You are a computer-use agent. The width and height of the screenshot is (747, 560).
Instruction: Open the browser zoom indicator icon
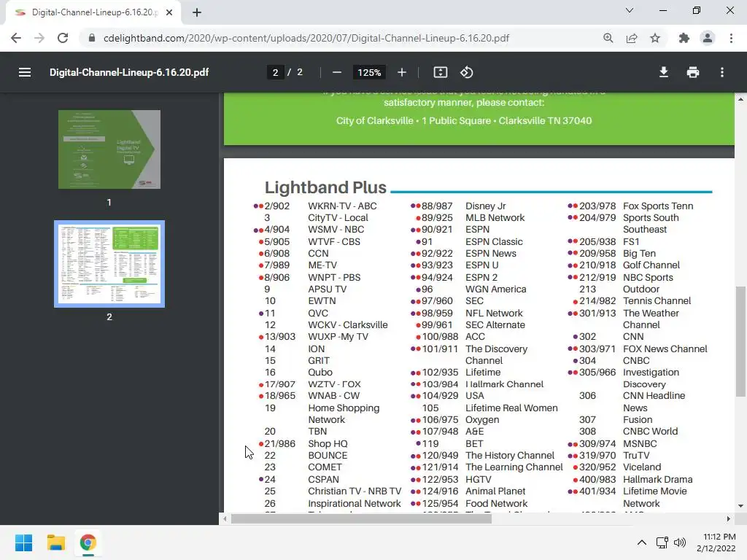608,38
